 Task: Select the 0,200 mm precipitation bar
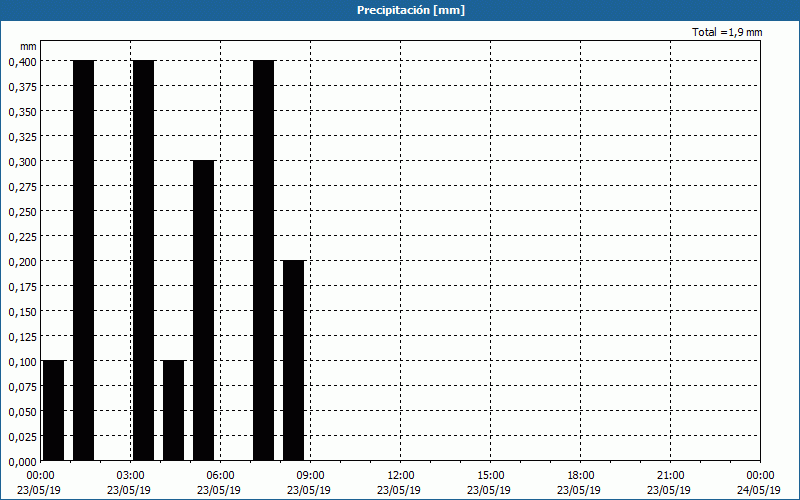point(293,360)
